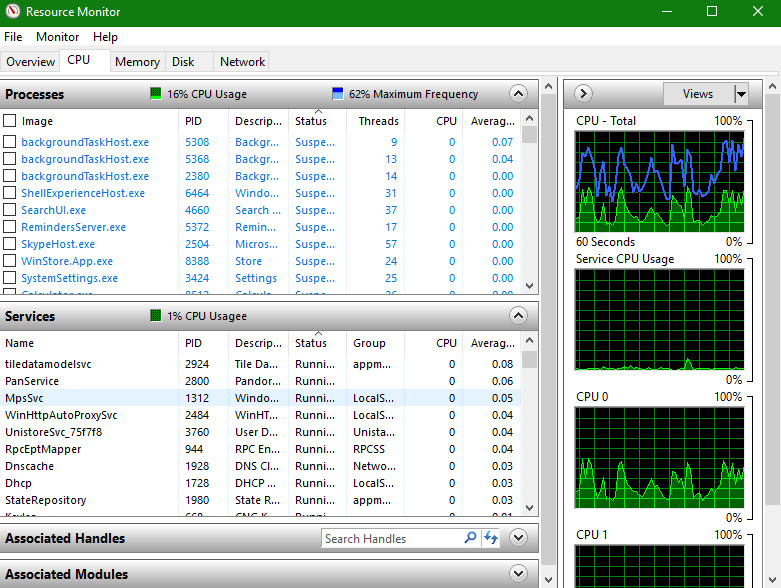The height and width of the screenshot is (588, 781).
Task: Open the Monitor menu
Action: click(x=57, y=37)
